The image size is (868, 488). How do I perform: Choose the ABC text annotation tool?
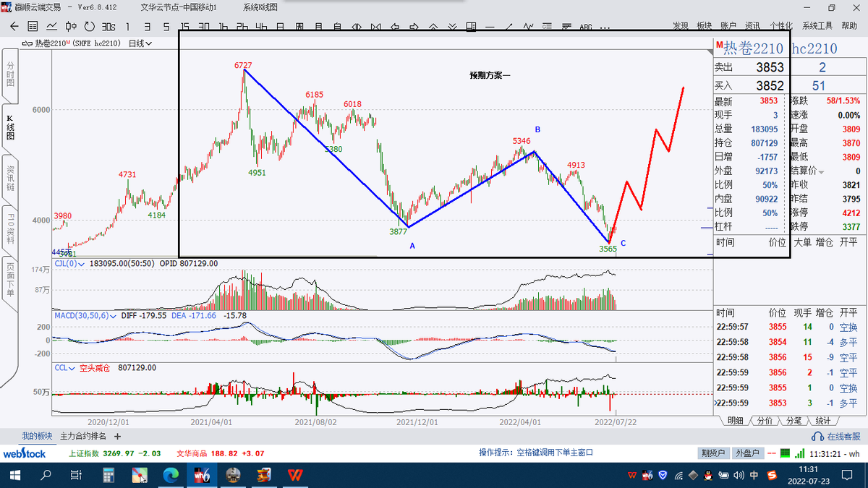point(586,27)
